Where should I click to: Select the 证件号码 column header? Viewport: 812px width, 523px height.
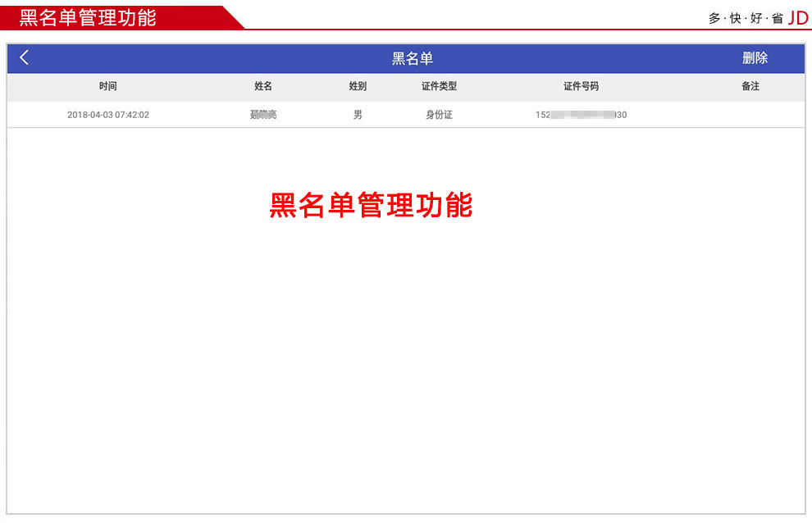pyautogui.click(x=581, y=86)
